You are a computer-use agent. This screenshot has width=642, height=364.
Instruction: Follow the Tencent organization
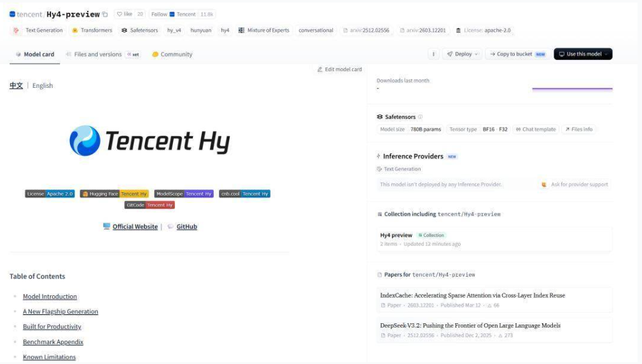point(174,14)
